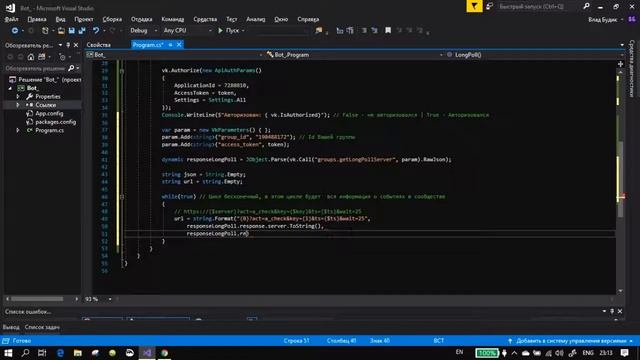Select the Решение "Bot_" solution node

tap(49, 80)
